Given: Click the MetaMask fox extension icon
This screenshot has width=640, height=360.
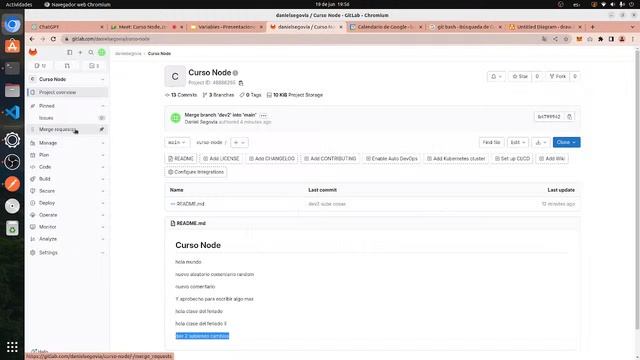Looking at the screenshot, I should point(579,39).
